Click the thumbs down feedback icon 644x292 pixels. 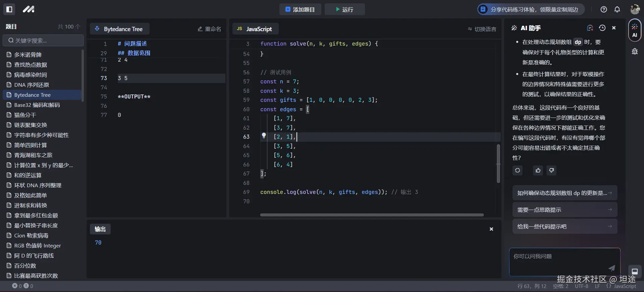point(551,170)
